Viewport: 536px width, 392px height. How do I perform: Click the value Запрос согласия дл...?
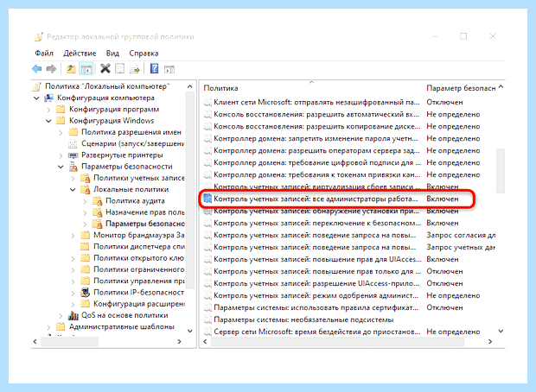tap(461, 235)
